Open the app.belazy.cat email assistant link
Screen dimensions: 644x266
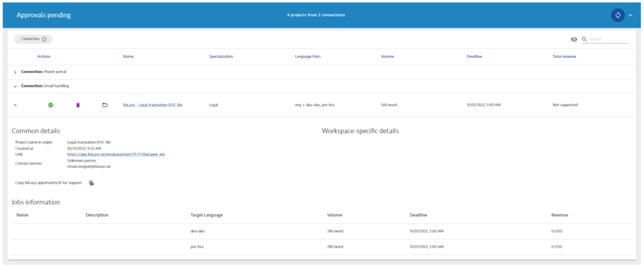116,154
